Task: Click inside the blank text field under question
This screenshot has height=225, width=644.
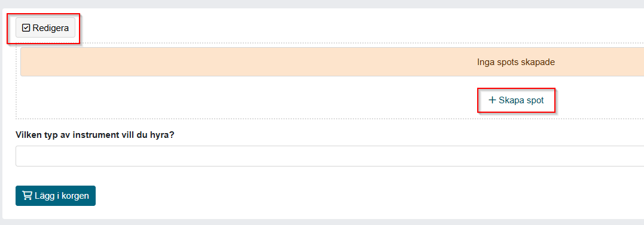Action: 330,156
